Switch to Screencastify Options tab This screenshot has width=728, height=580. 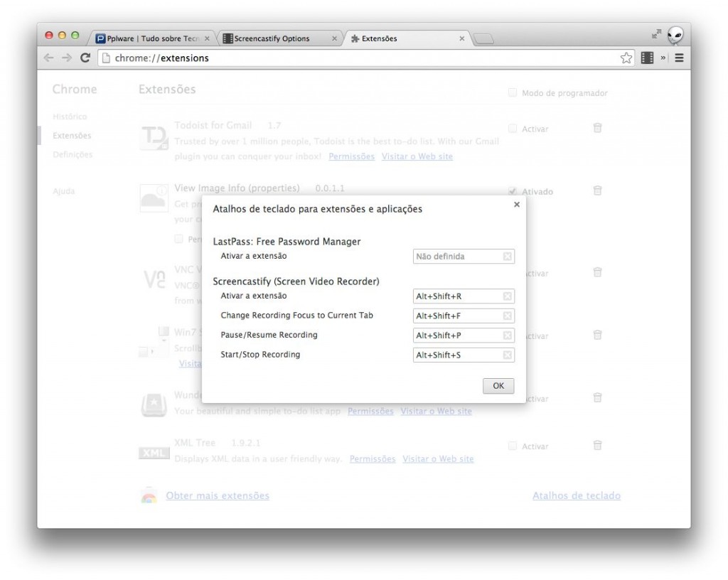tap(279, 38)
